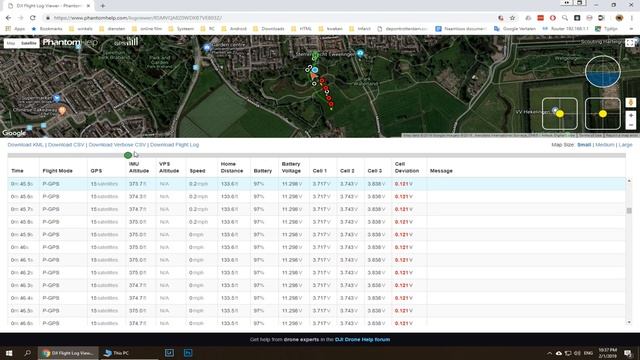Viewport: 640px width, 360px height.
Task: Open the Windows notification center
Action: pyautogui.click(x=628, y=353)
